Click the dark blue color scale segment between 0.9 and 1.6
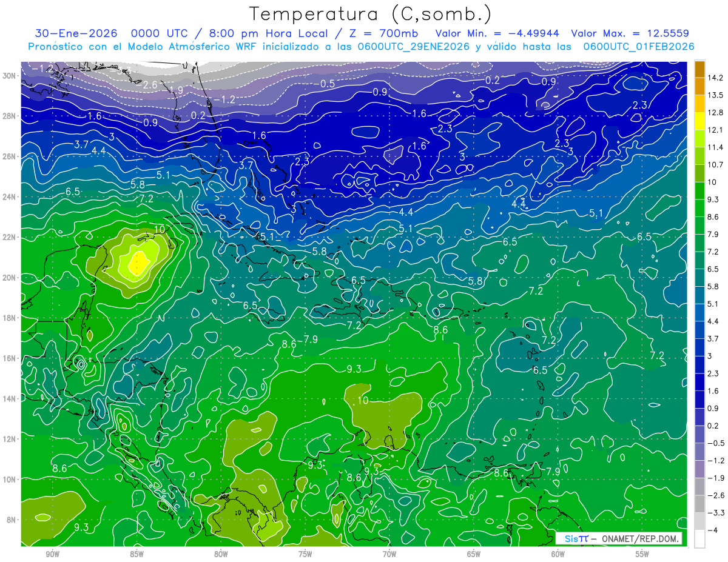Image resolution: width=728 pixels, height=562 pixels. [699, 400]
